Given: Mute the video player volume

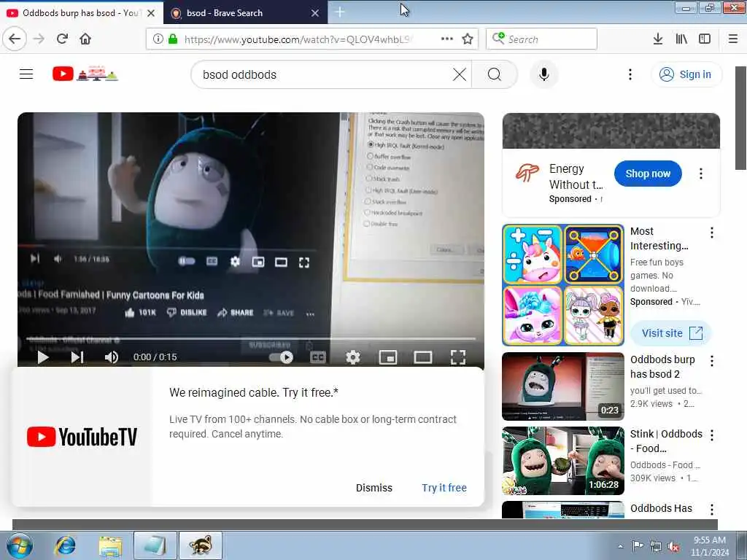Looking at the screenshot, I should point(111,357).
